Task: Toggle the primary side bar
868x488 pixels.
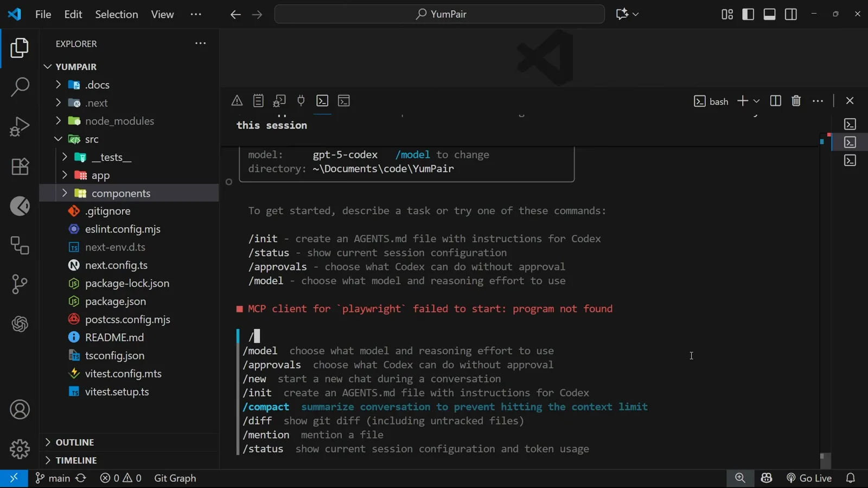Action: pos(748,14)
